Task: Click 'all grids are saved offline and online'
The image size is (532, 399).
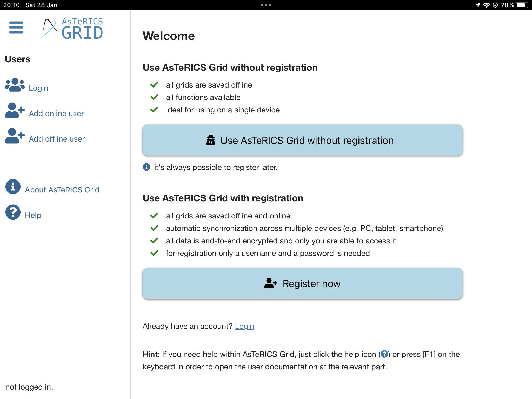Action: (228, 216)
